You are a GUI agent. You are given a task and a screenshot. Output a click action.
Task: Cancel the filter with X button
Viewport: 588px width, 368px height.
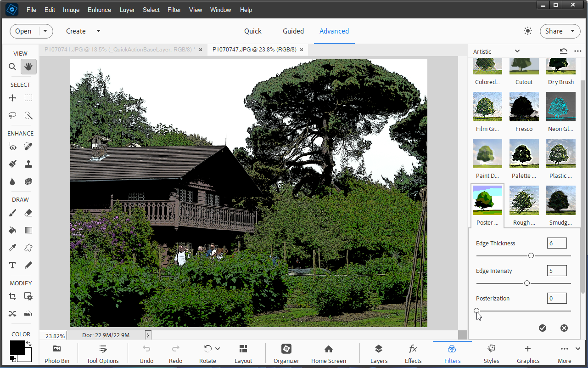click(x=564, y=328)
